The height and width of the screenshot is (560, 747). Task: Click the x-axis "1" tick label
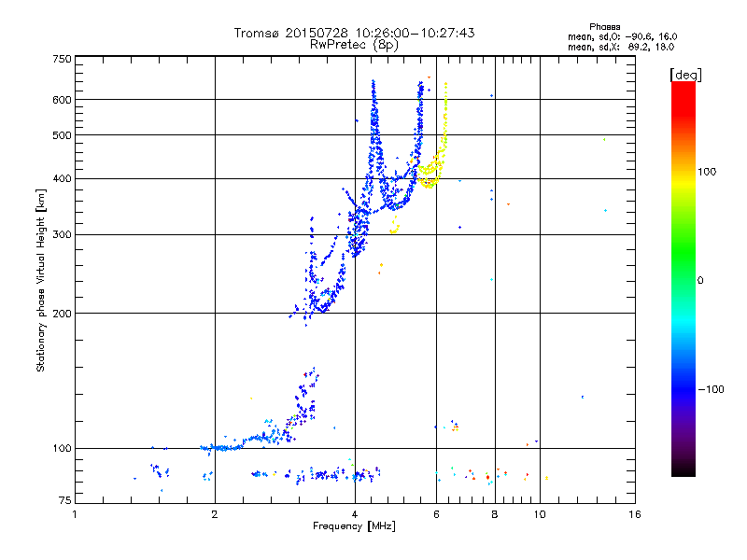75,514
